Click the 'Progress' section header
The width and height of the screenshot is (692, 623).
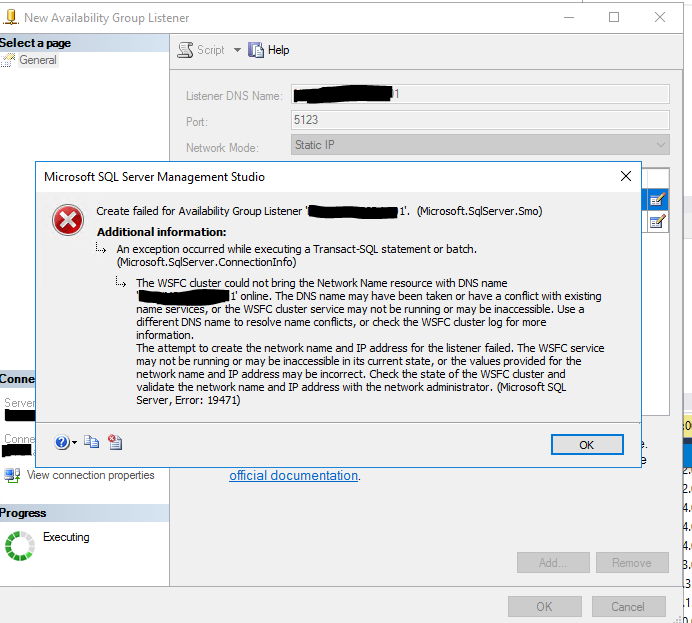(x=84, y=513)
